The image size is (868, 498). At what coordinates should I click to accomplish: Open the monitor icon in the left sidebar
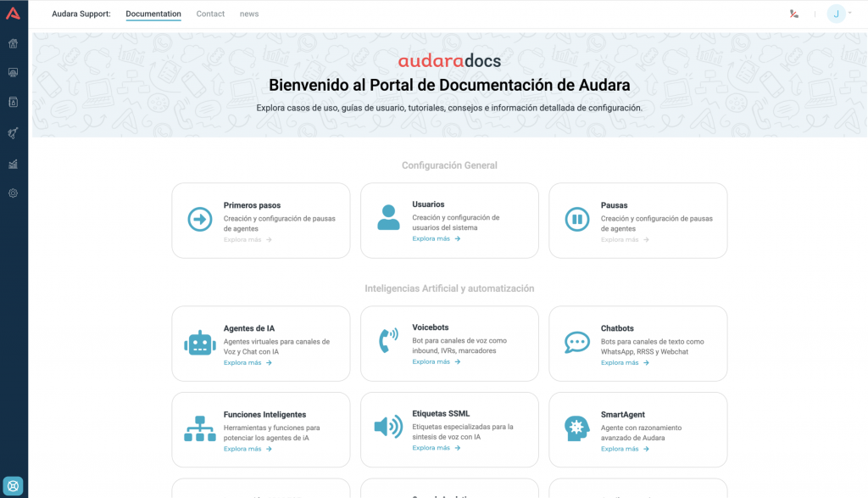click(13, 73)
